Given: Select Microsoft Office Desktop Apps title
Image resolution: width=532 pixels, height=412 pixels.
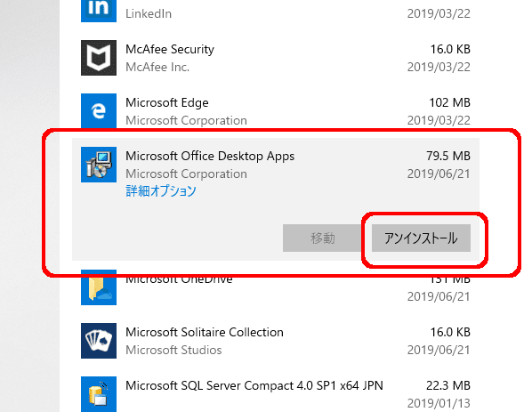Looking at the screenshot, I should point(210,156).
